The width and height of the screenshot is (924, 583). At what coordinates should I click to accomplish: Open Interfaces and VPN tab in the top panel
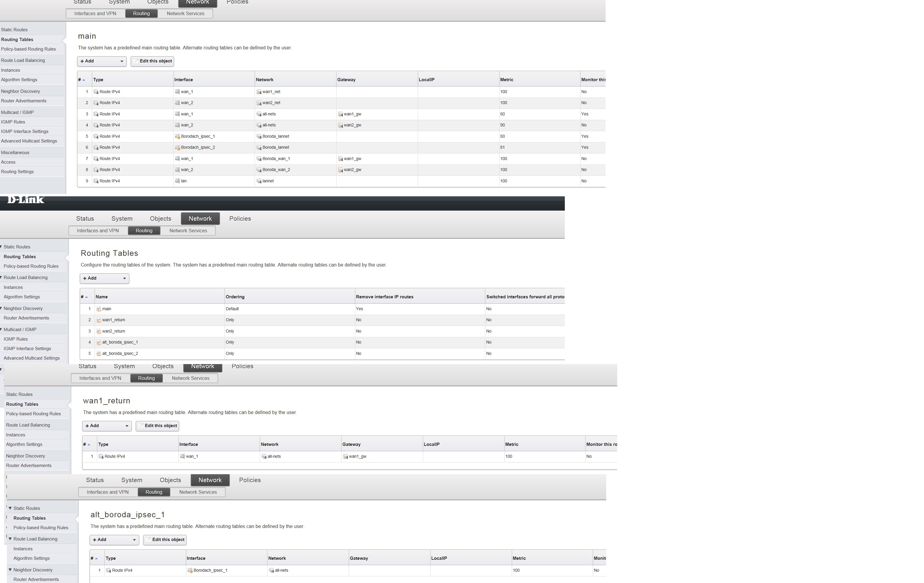coord(95,14)
